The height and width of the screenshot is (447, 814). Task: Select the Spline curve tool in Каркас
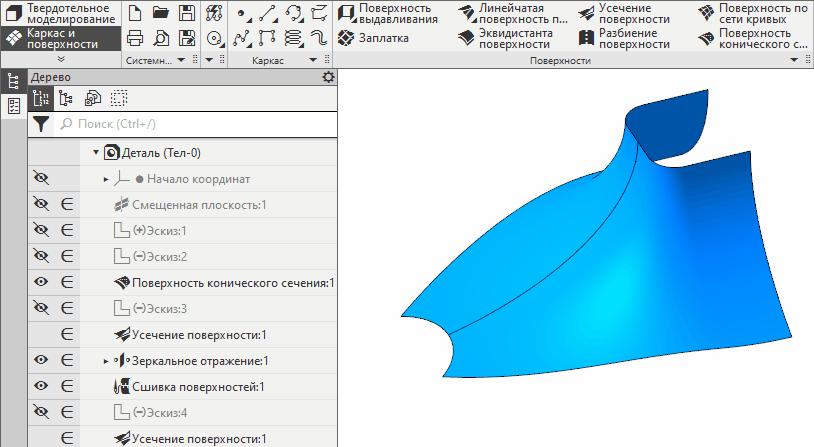pos(242,39)
